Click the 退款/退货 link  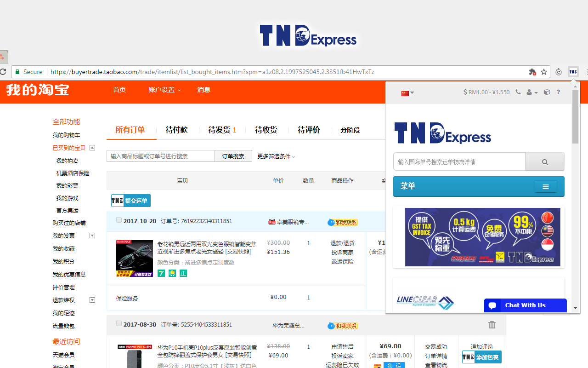[x=342, y=243]
